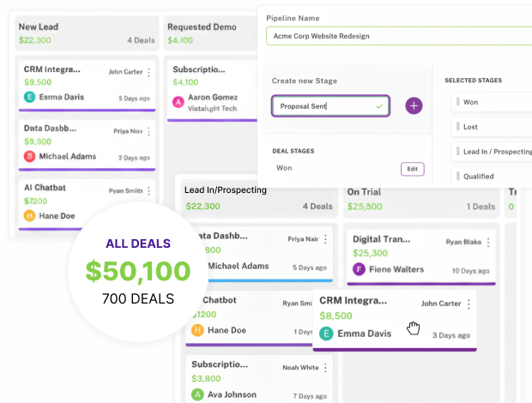
Task: Click Aaron Gomez pink avatar
Action: point(178,102)
